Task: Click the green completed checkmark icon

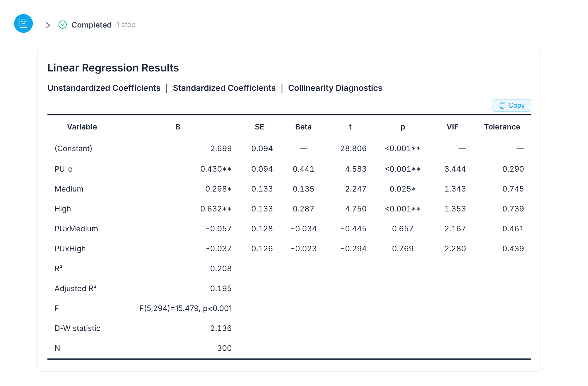Action: (63, 25)
